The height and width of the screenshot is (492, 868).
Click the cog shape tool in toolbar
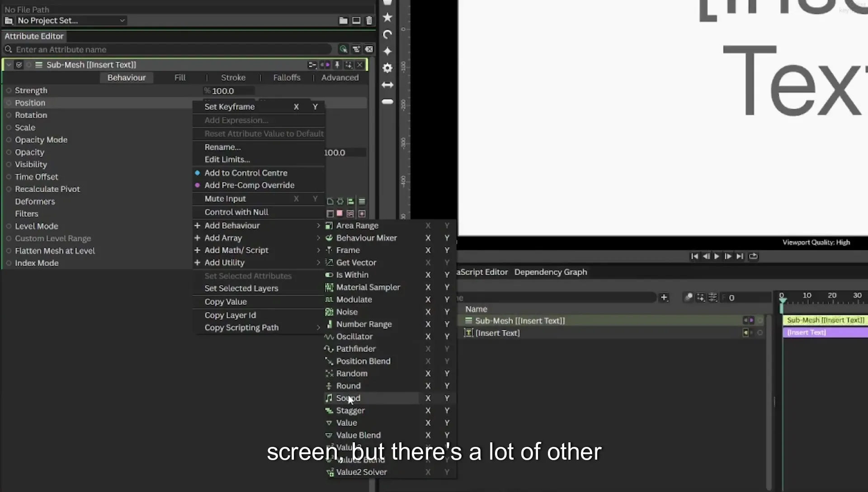coord(387,68)
